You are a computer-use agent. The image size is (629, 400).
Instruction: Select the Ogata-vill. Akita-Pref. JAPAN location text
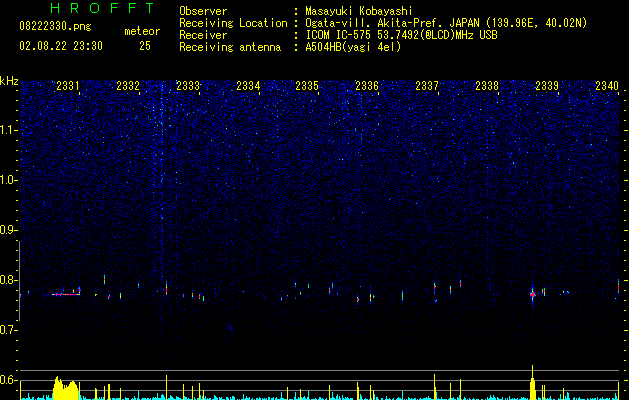click(446, 23)
